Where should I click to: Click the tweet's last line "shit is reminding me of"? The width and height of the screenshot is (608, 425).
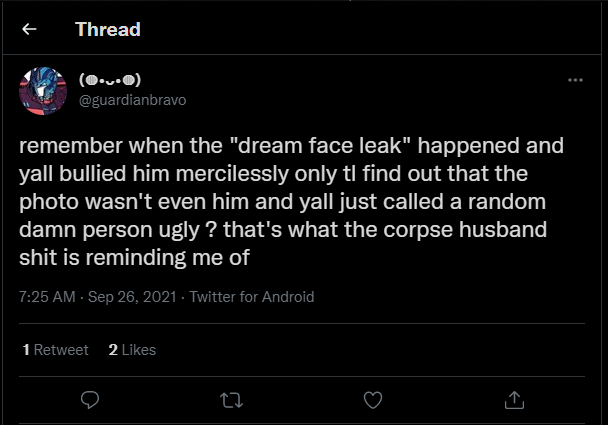tap(135, 257)
